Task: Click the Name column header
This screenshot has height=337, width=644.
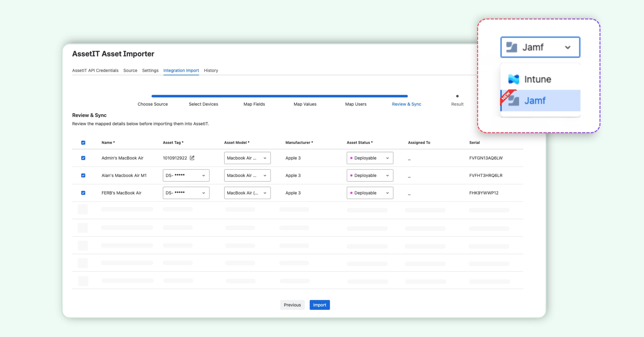Action: pos(108,142)
